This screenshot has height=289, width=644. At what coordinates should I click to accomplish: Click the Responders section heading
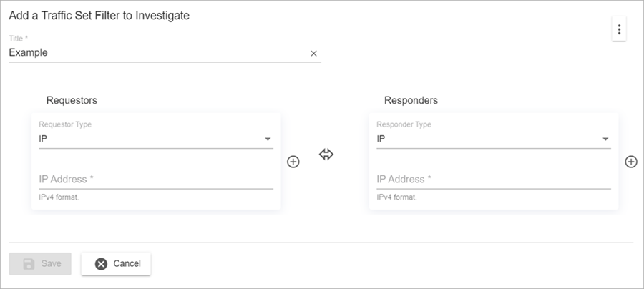coord(411,100)
